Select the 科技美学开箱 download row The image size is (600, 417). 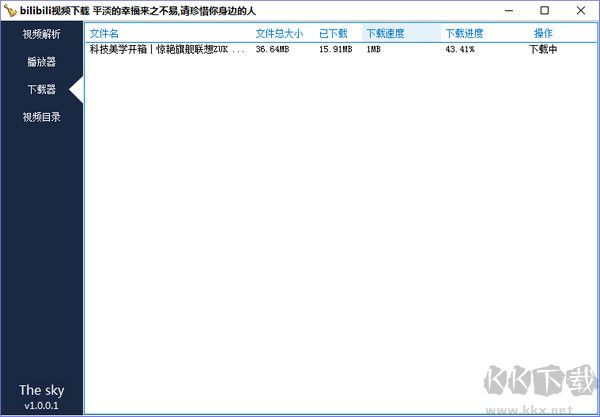[166, 48]
